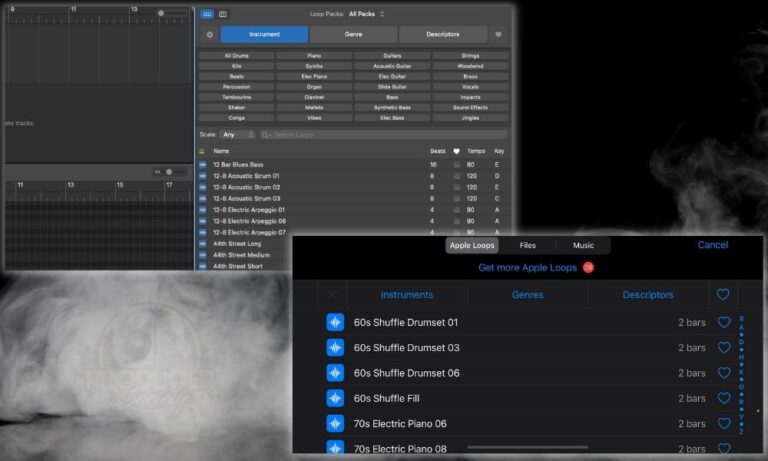Click waveform icon of 60s Shuffle Drumset 03
The image size is (768, 461).
click(x=335, y=348)
